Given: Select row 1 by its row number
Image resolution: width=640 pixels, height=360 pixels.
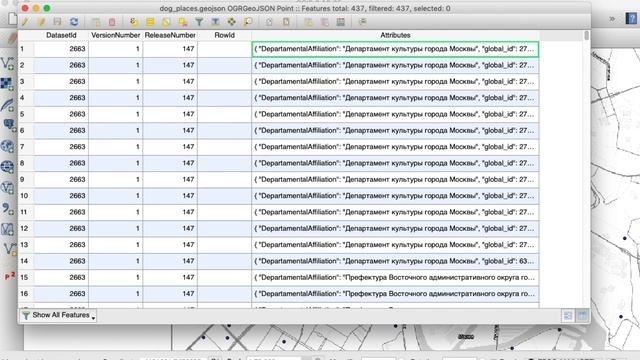Looking at the screenshot, I should pos(26,49).
